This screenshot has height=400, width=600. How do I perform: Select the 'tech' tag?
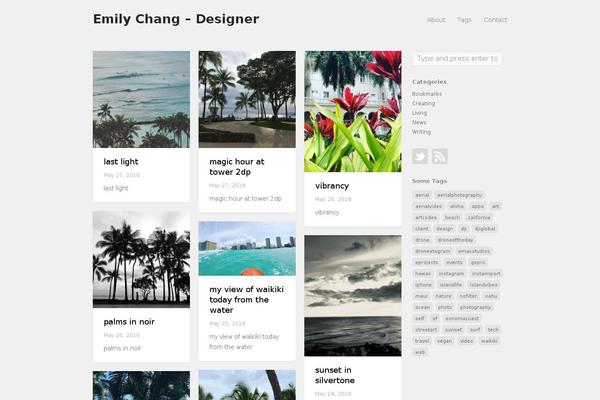(x=493, y=330)
